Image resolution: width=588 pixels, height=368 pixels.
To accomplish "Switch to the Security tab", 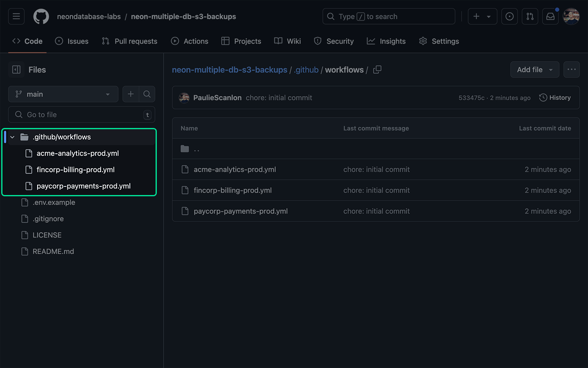I will tap(334, 41).
